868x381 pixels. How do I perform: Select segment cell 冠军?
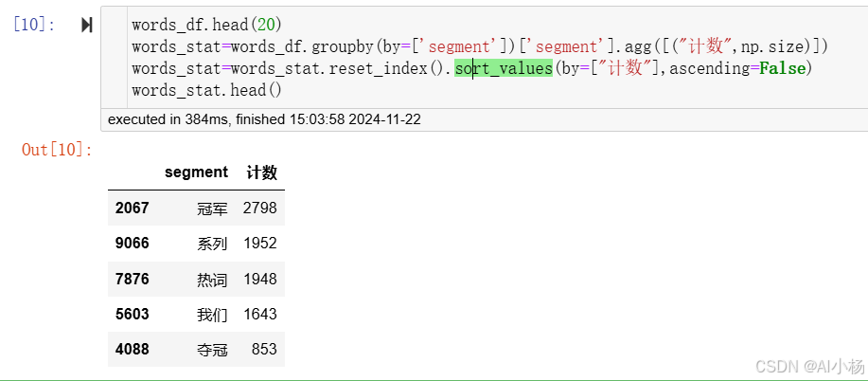coord(212,209)
